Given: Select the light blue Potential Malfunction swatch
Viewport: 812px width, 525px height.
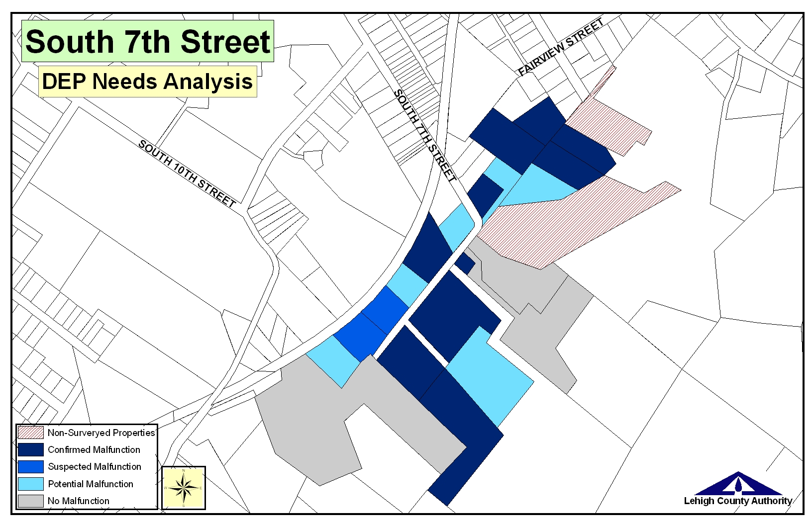Looking at the screenshot, I should point(30,484).
